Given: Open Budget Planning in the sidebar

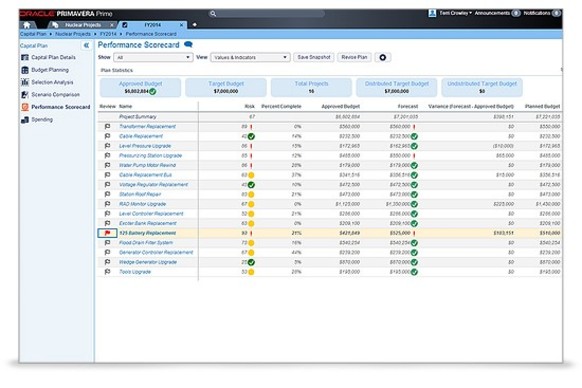Looking at the screenshot, I should click(x=50, y=70).
